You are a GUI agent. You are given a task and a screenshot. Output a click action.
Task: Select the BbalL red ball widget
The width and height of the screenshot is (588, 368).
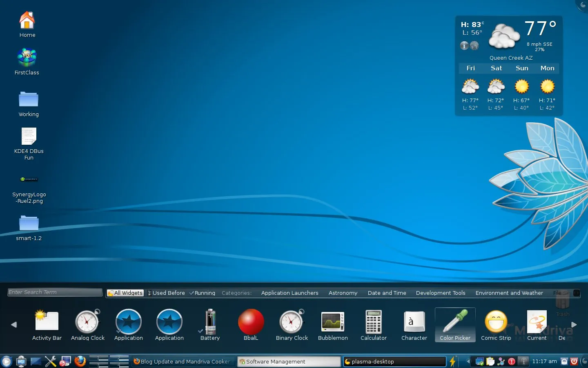(251, 322)
